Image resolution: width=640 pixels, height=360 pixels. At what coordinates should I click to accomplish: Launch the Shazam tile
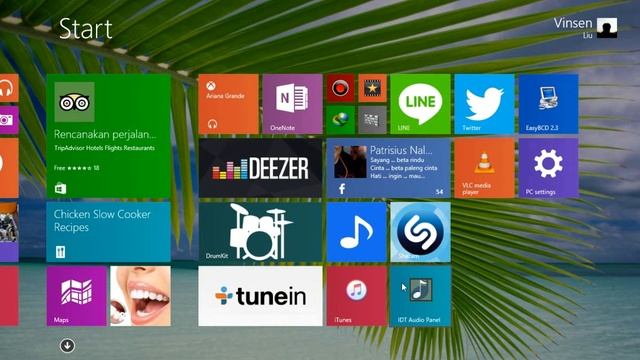pos(420,232)
